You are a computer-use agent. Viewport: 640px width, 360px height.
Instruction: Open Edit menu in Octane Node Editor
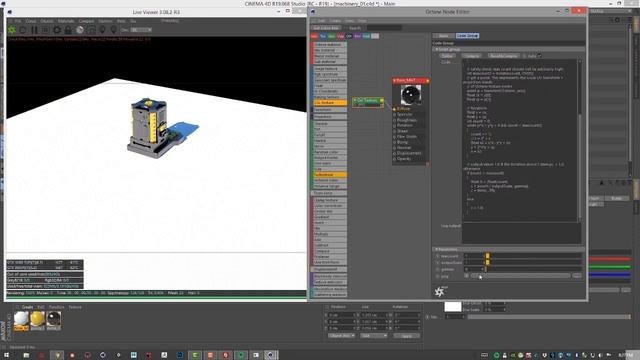(322, 20)
